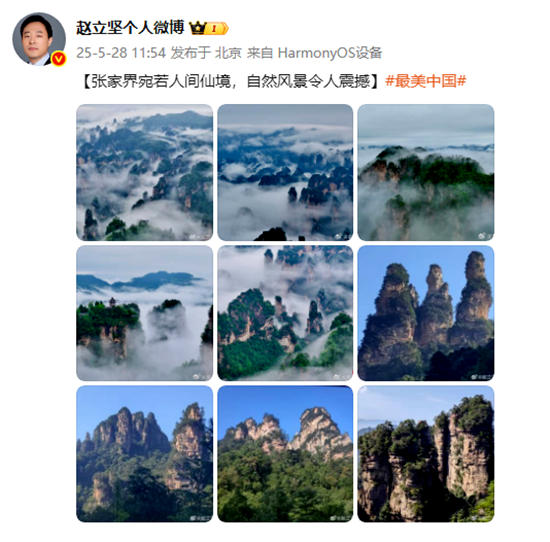Click the HarmonyOS设备 source link
Image resolution: width=550 pixels, height=542 pixels.
click(x=330, y=53)
